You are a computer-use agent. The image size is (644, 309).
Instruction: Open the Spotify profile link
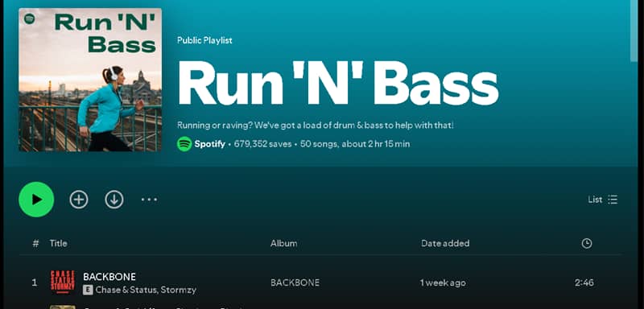[209, 144]
